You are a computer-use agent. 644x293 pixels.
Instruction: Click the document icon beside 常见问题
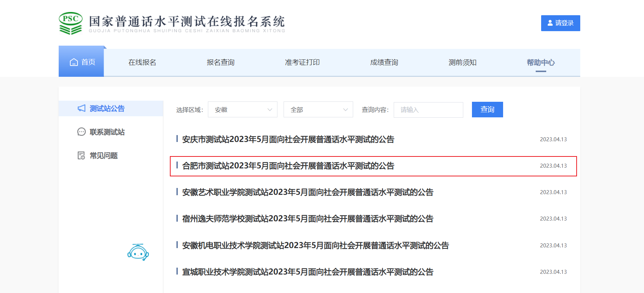tap(81, 155)
